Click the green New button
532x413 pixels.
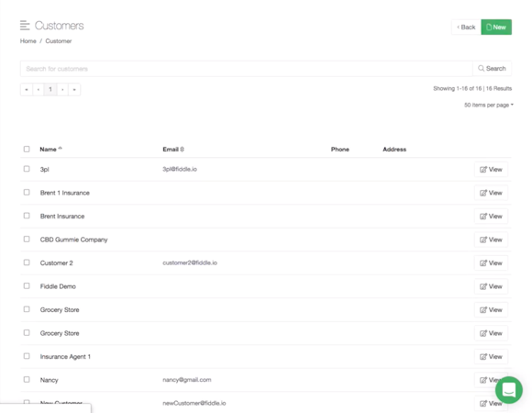[496, 28]
